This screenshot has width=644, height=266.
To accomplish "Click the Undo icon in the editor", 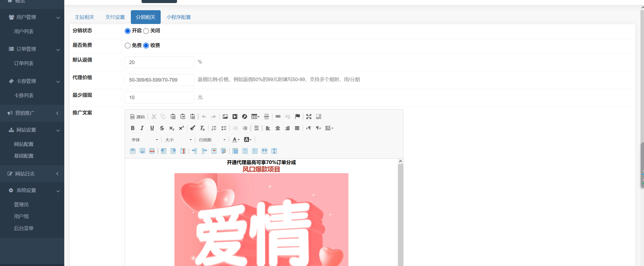I will click(x=204, y=117).
